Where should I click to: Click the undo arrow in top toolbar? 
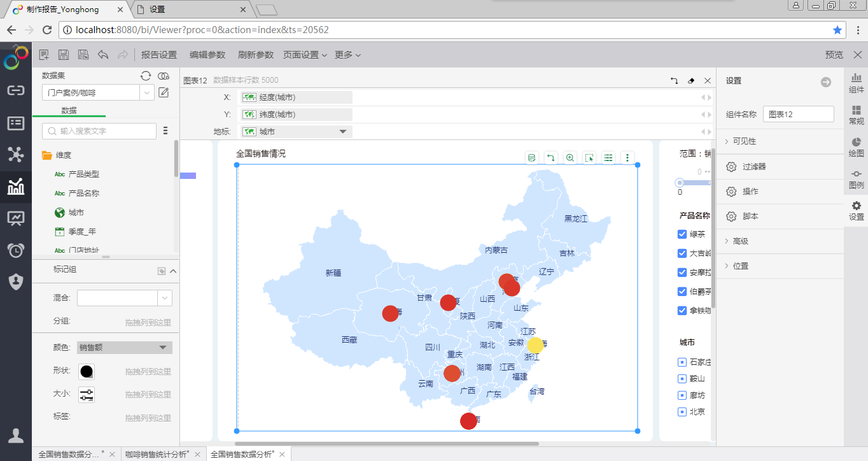point(103,55)
